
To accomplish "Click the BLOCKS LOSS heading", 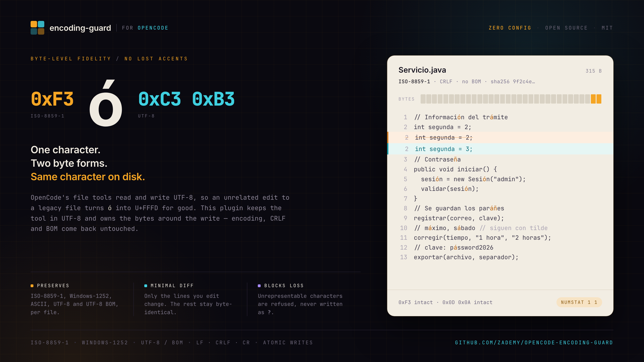I will tap(284, 286).
